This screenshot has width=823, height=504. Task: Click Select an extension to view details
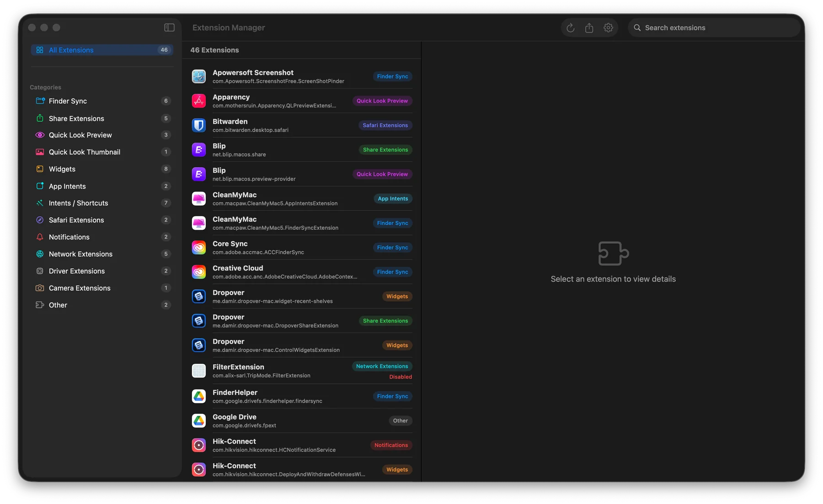(613, 279)
